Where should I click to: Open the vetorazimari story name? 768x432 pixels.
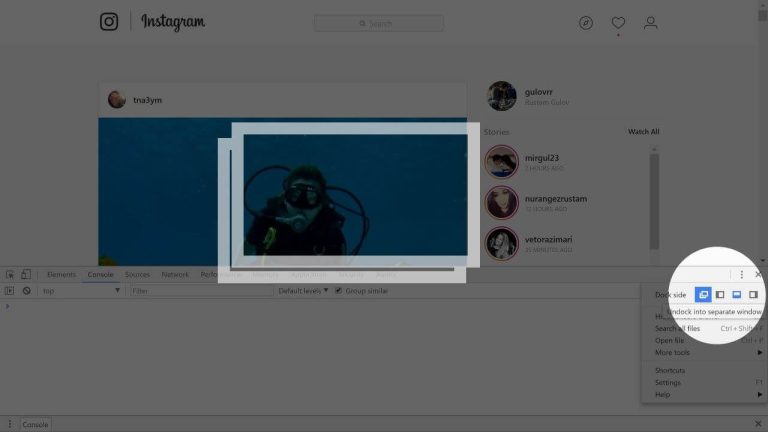click(x=548, y=240)
